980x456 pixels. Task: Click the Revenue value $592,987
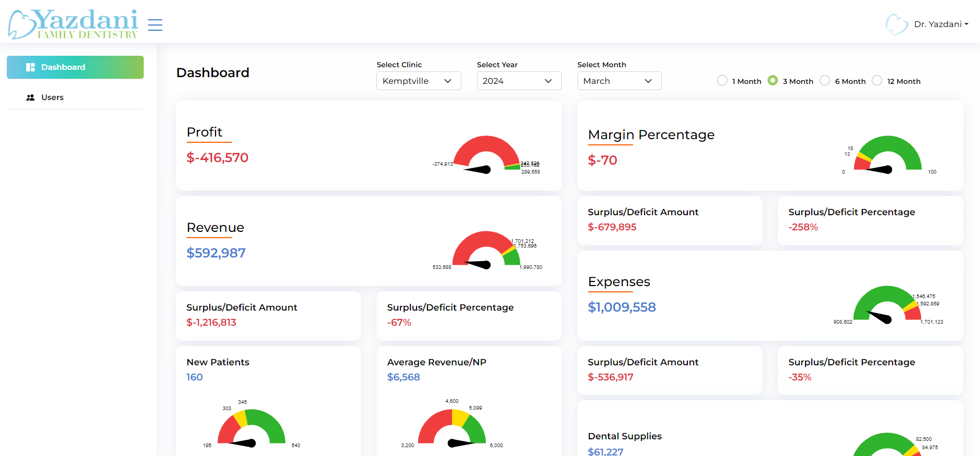pos(216,253)
